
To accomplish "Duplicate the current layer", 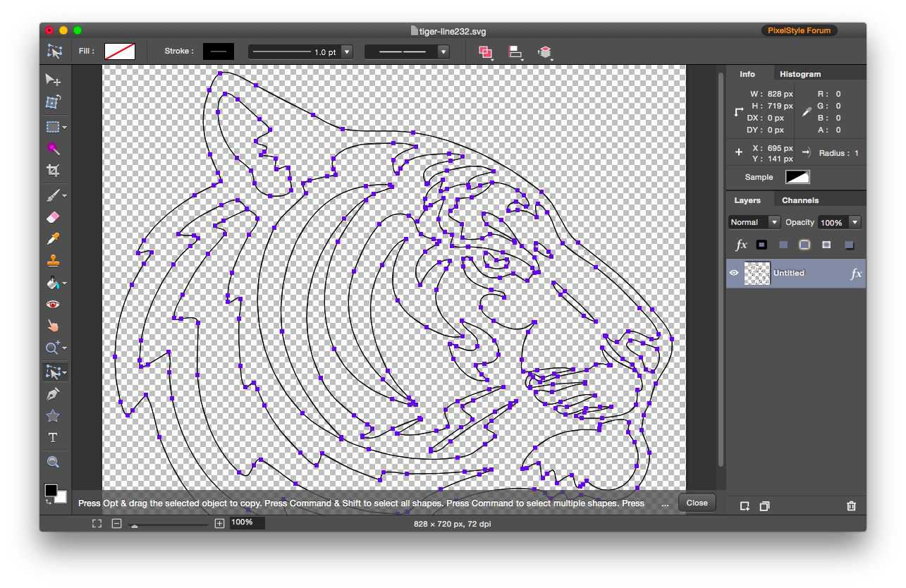I will [x=764, y=506].
